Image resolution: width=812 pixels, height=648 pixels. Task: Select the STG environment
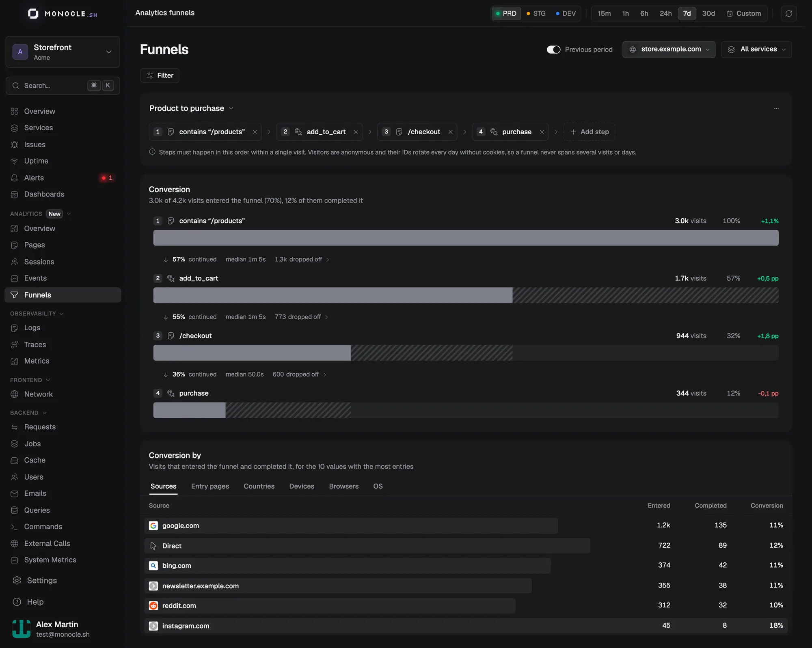[x=536, y=13]
